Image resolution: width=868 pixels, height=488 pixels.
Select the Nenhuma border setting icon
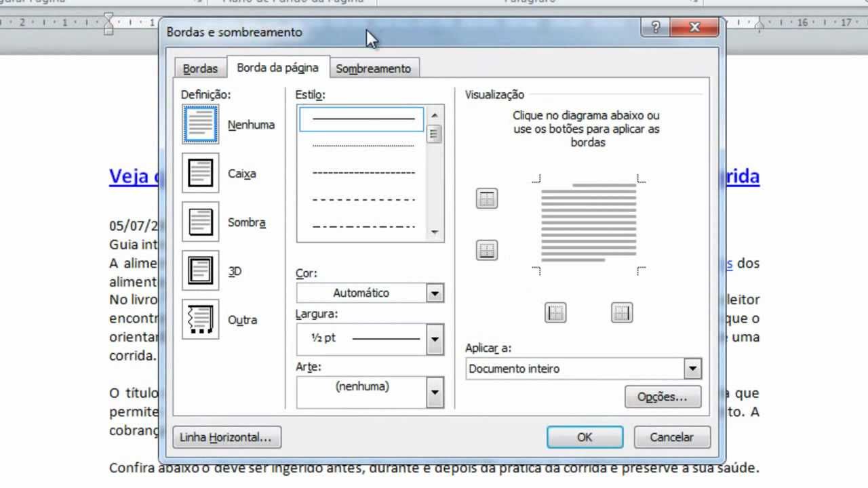(x=200, y=124)
